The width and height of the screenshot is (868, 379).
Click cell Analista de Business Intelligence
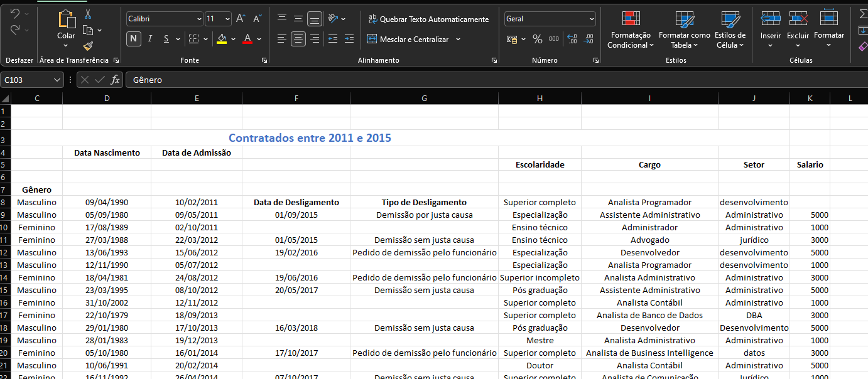click(x=649, y=353)
